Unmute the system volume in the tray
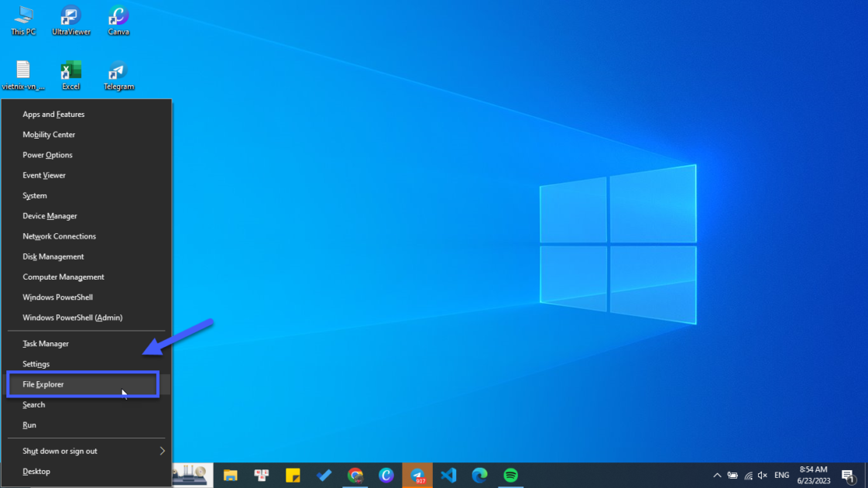 [x=762, y=475]
